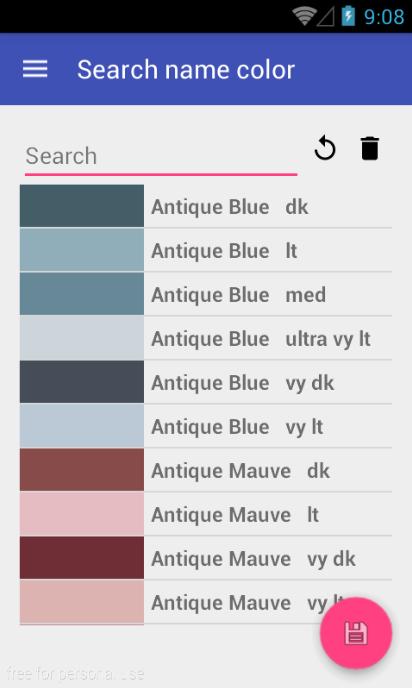412x688 pixels.
Task: Tap the battery charging icon
Action: click(348, 16)
